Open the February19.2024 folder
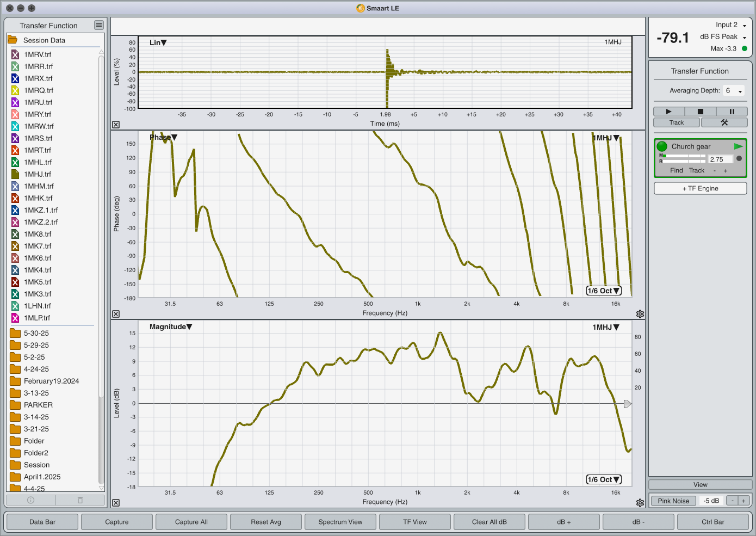 click(x=15, y=381)
